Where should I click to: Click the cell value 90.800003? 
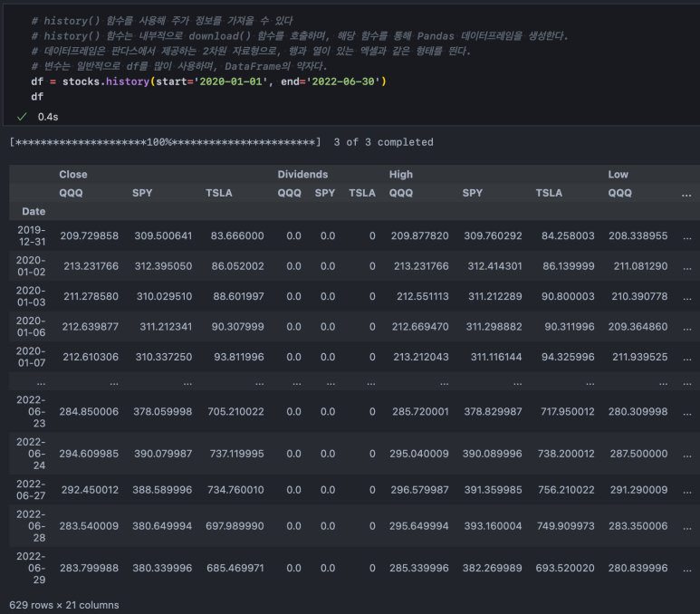click(568, 296)
